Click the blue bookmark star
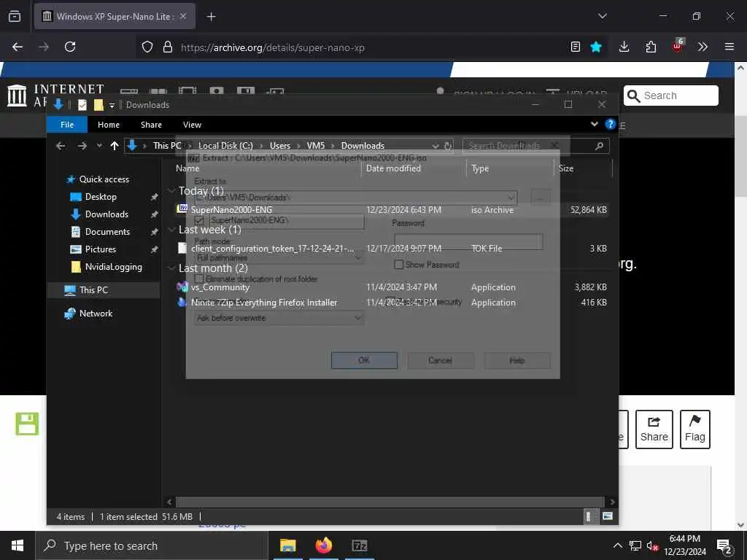The image size is (747, 560). (x=596, y=47)
